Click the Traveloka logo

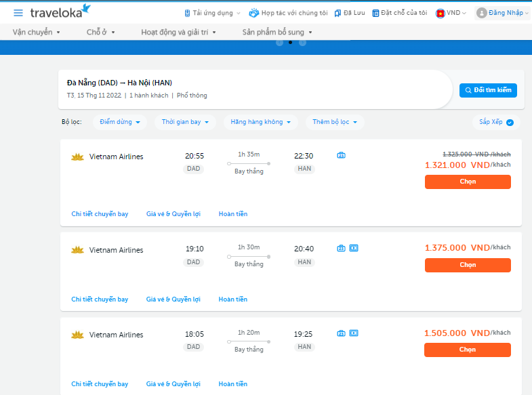61,12
